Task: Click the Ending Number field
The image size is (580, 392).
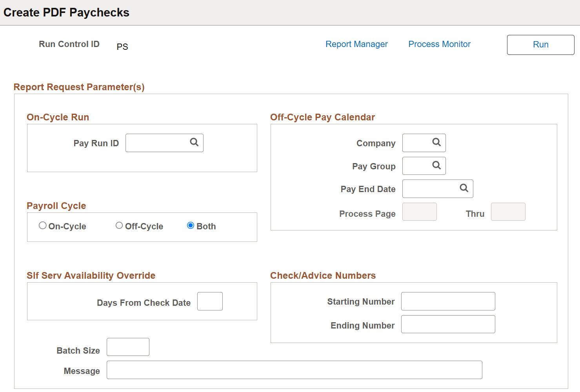Action: (448, 324)
